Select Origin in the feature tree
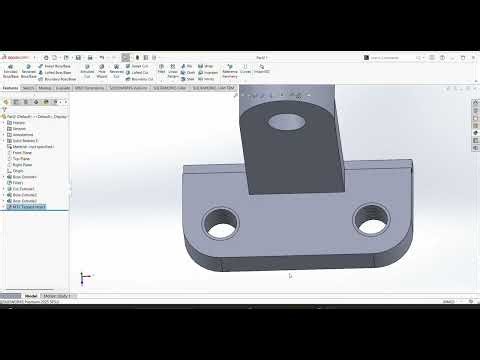This screenshot has height=360, width=480. click(x=15, y=171)
